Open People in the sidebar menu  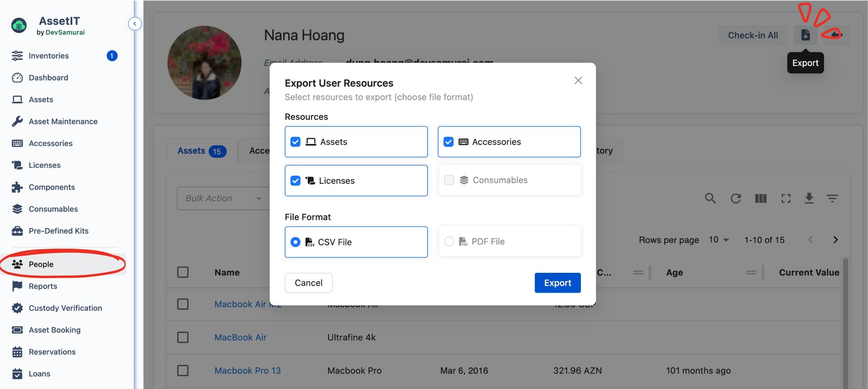pyautogui.click(x=41, y=264)
